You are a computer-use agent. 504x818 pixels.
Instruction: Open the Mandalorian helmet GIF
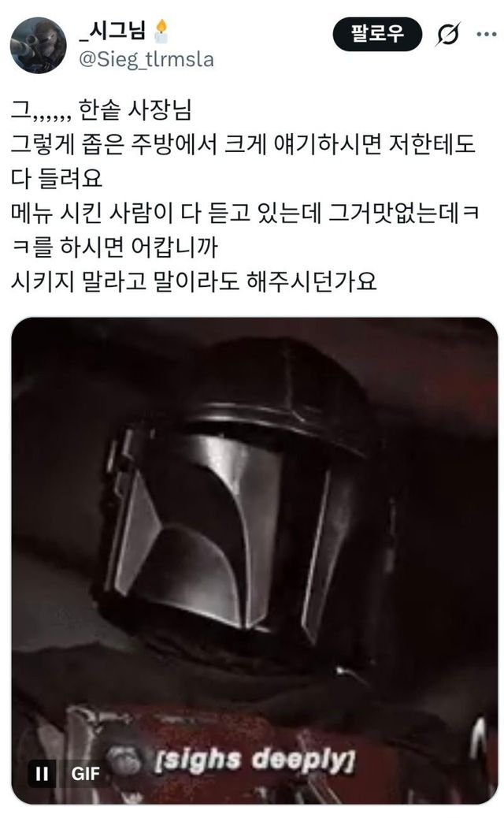coord(254,561)
